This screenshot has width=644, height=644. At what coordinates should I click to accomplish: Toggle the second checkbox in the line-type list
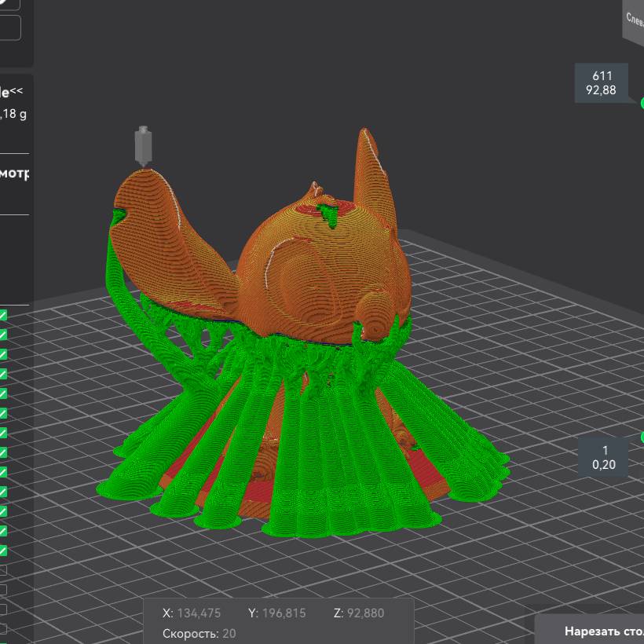click(3, 335)
